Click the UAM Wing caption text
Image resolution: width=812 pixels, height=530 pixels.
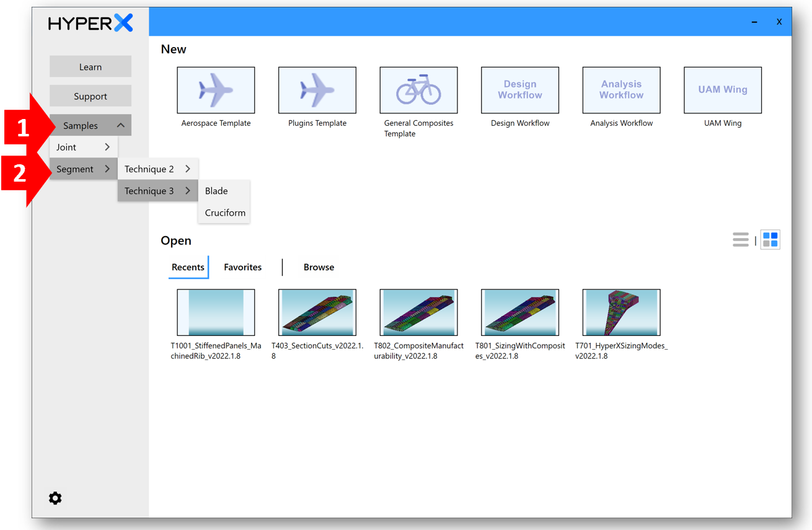tap(723, 123)
